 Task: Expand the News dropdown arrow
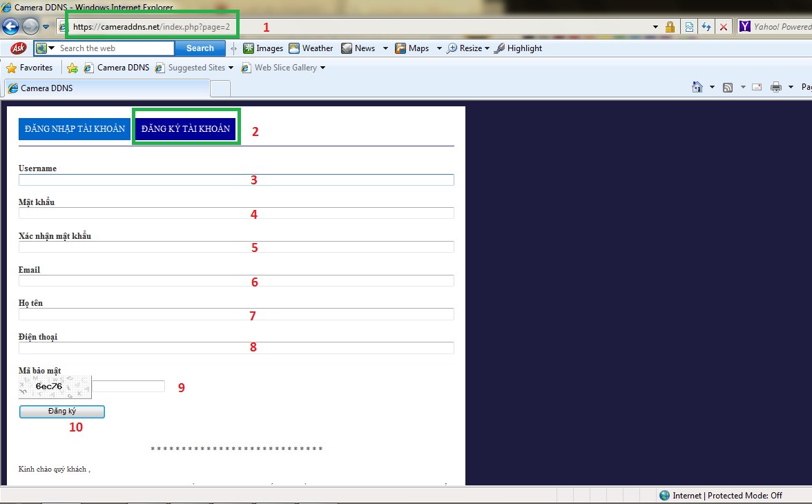(385, 48)
